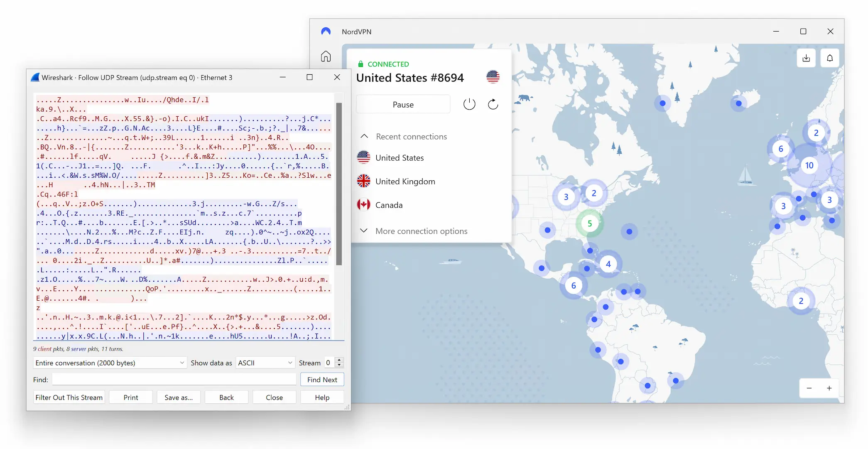Click the NordVPN power disconnect button
The height and width of the screenshot is (449, 868).
[469, 104]
